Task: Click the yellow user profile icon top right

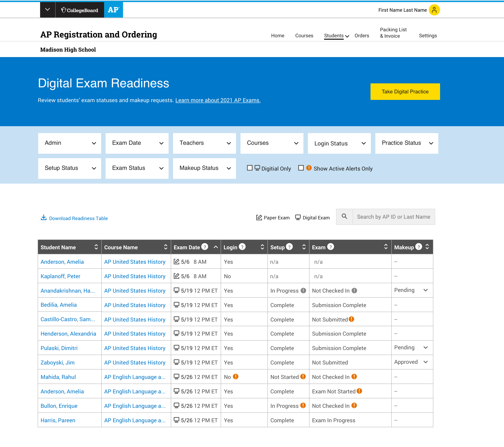Action: tap(434, 10)
